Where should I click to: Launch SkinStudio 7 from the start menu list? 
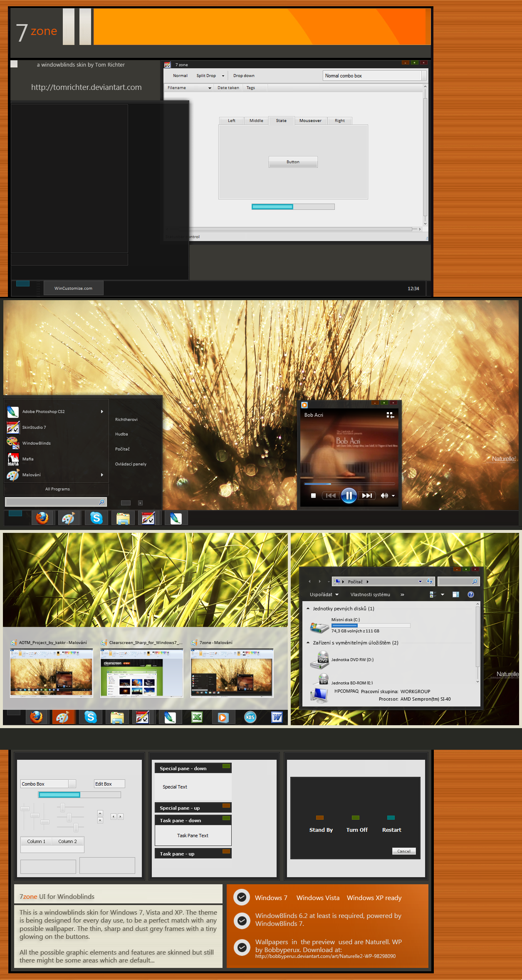click(56, 428)
